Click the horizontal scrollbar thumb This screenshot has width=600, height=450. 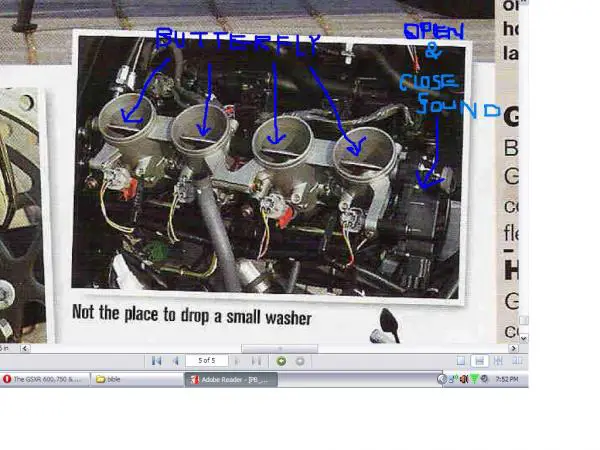click(279, 348)
